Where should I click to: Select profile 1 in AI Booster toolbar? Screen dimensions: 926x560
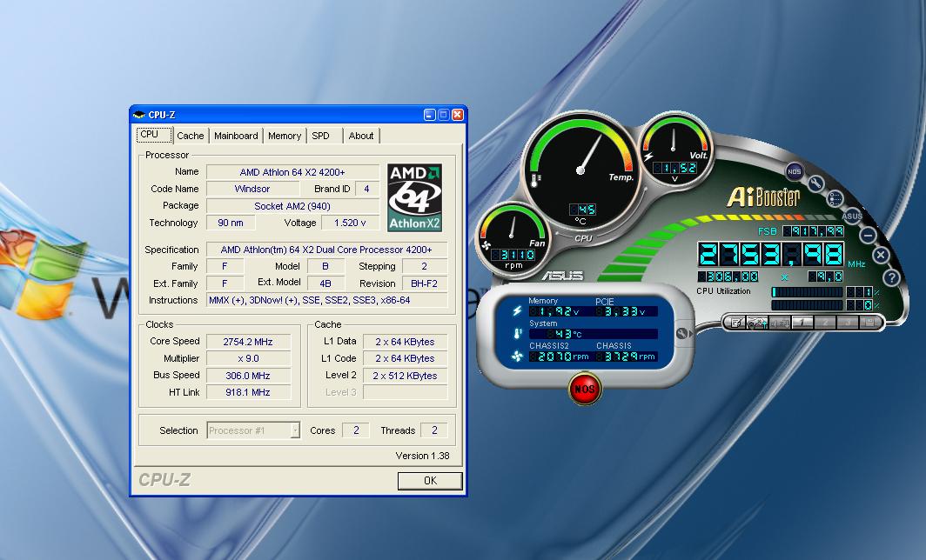coord(802,323)
